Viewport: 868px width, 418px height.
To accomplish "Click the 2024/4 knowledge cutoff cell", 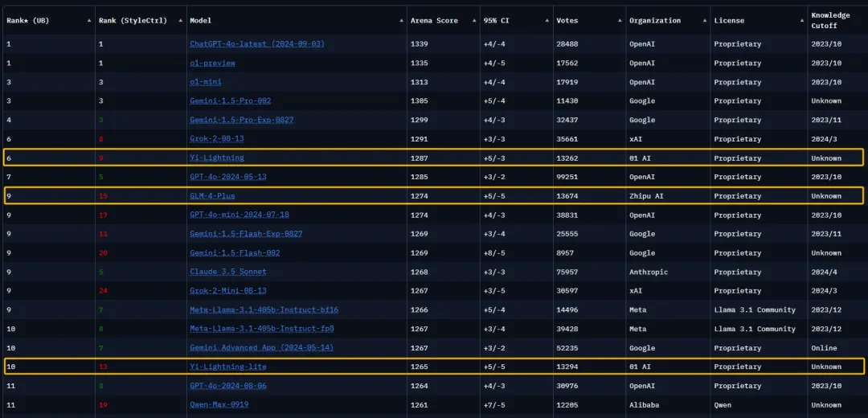I will (x=825, y=272).
